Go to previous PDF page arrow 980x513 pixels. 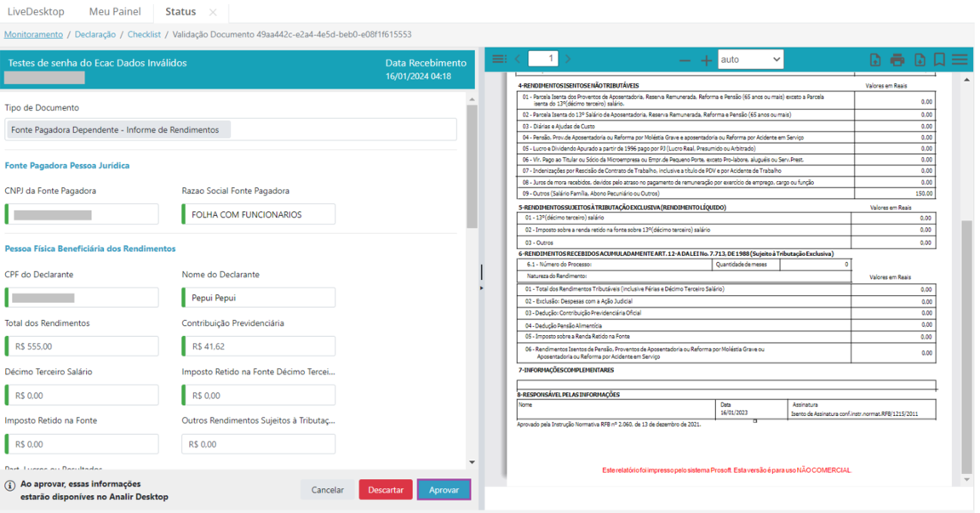518,60
